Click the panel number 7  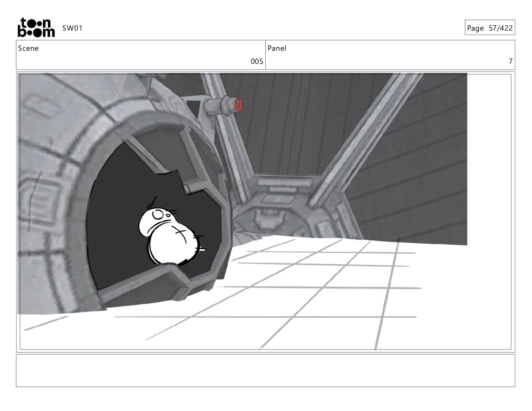[511, 61]
